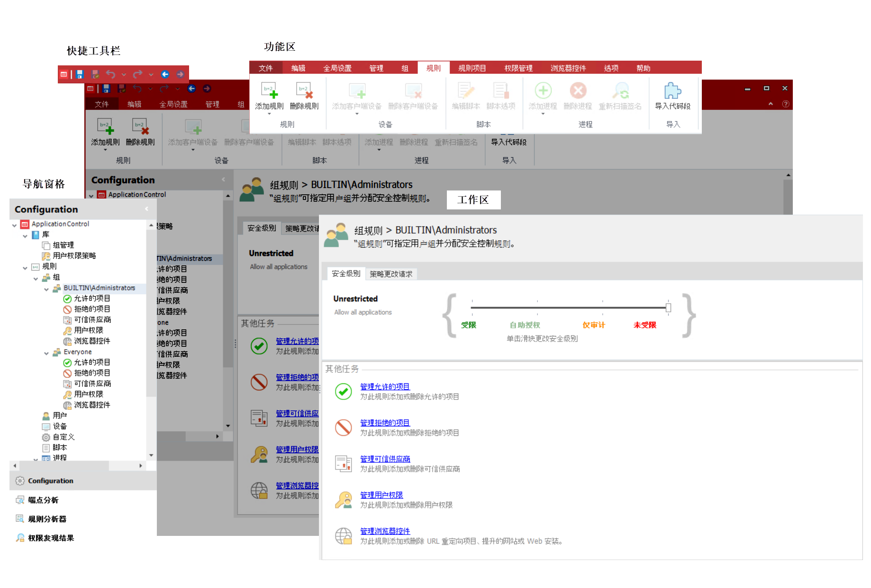The image size is (871, 588).
Task: Open Endpoint Analysis (端点分析) in navigation pane
Action: [x=43, y=500]
